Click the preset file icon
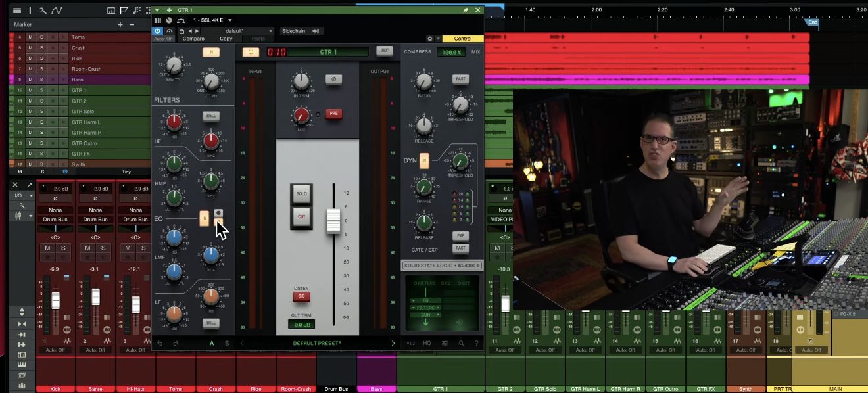This screenshot has width=868, height=393. pyautogui.click(x=181, y=31)
